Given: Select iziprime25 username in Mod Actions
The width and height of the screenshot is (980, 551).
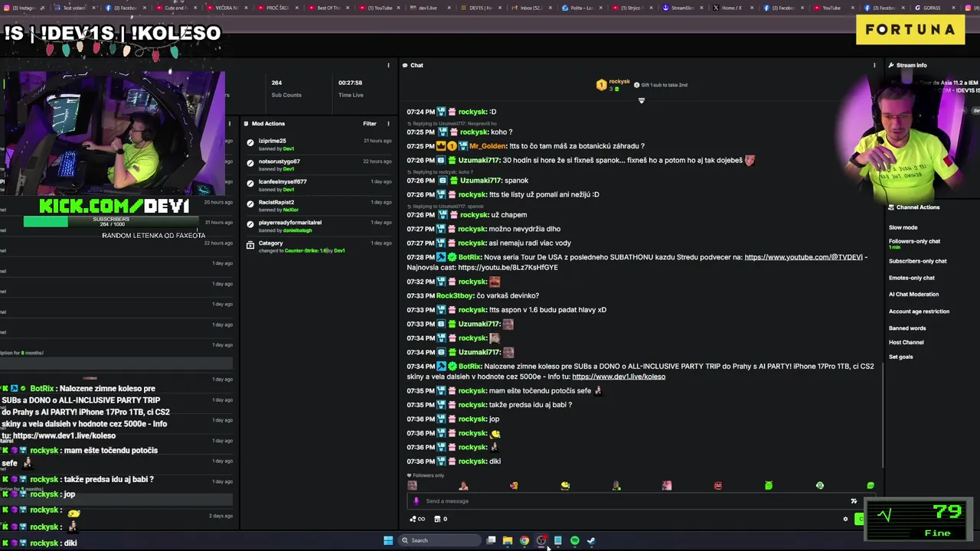Looking at the screenshot, I should point(272,141).
